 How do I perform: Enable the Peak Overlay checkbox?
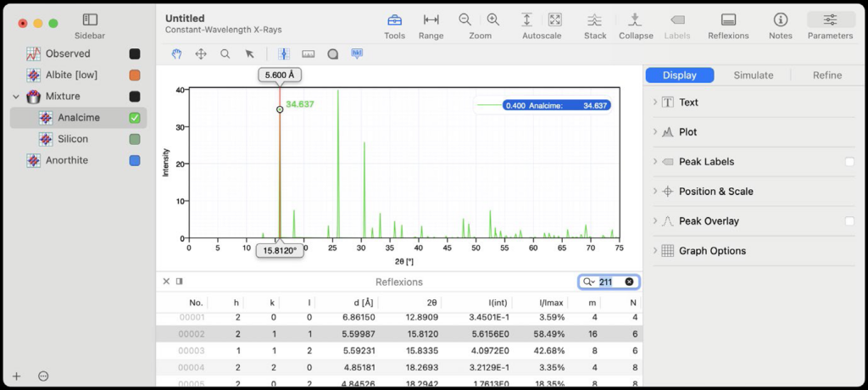pyautogui.click(x=849, y=221)
